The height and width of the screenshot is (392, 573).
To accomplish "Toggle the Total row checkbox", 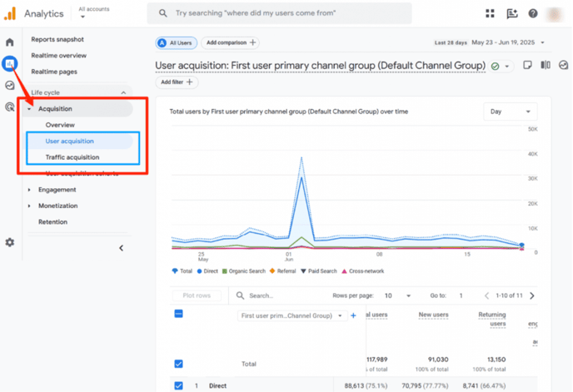I will point(179,364).
